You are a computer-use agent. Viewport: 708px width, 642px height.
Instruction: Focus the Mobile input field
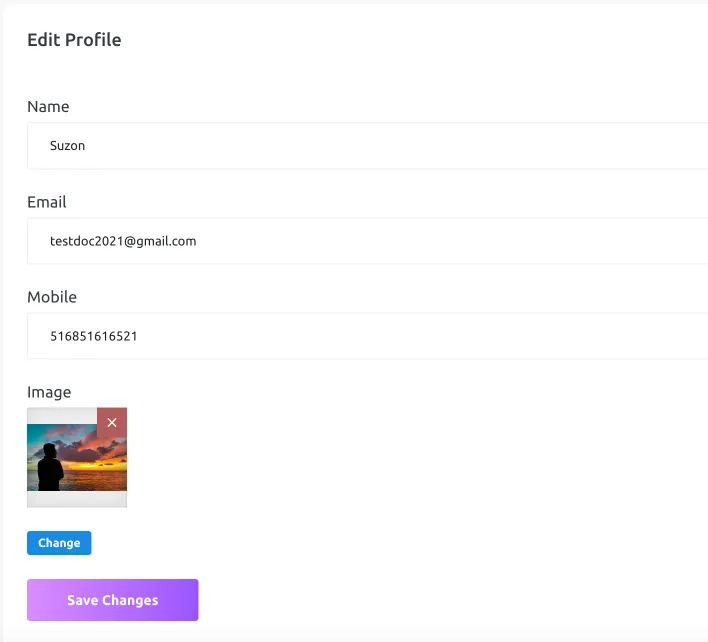coord(368,336)
